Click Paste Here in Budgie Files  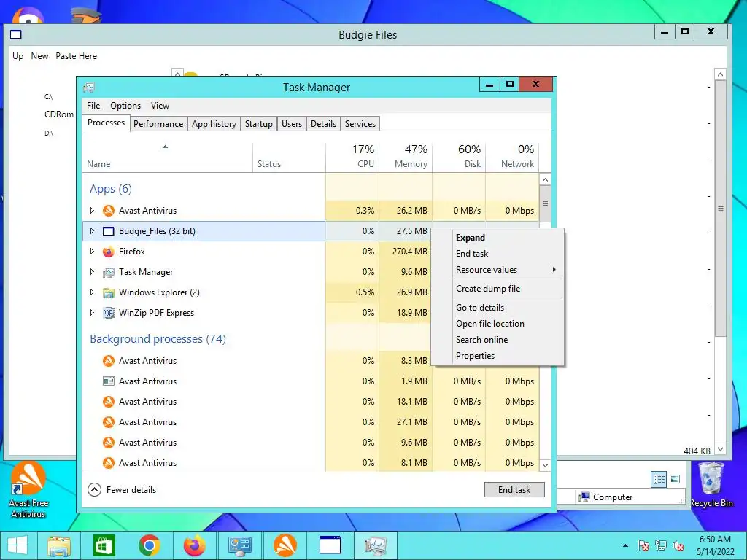point(76,56)
